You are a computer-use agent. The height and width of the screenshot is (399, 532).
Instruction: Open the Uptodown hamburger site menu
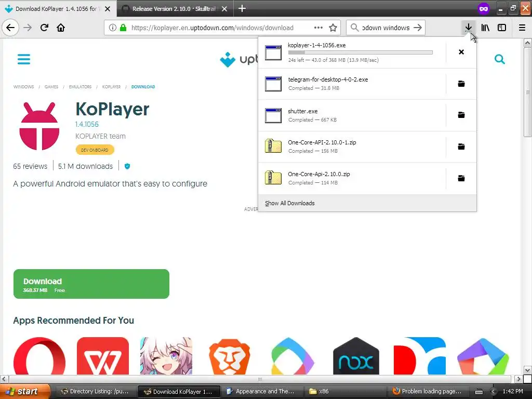24,59
